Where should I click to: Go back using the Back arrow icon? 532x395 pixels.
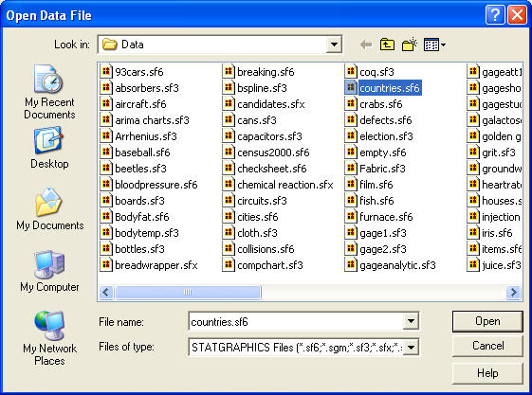click(366, 45)
